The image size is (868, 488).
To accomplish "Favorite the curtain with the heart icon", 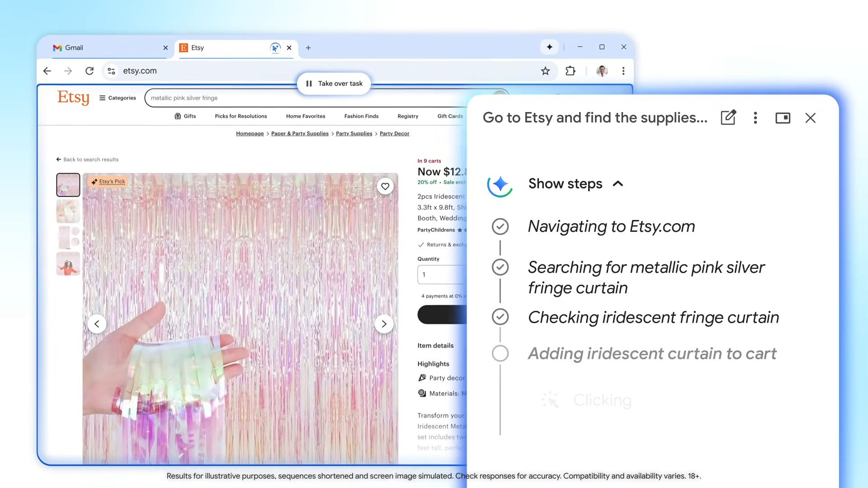I will click(x=385, y=186).
